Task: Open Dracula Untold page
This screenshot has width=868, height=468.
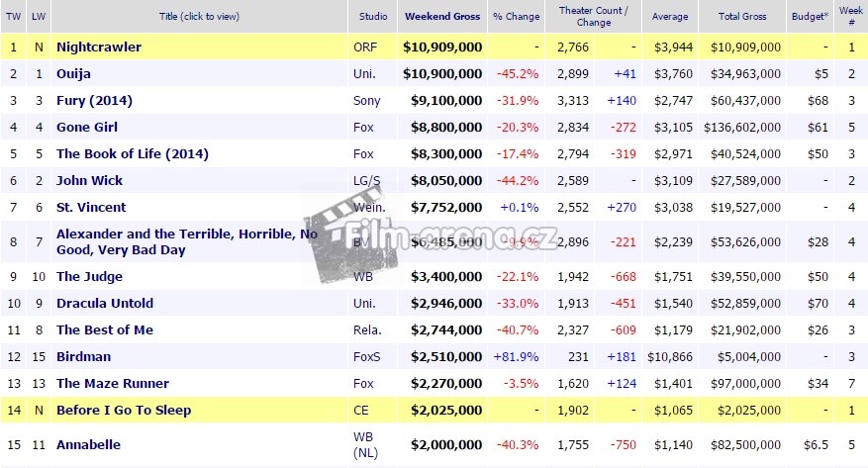Action: [105, 303]
